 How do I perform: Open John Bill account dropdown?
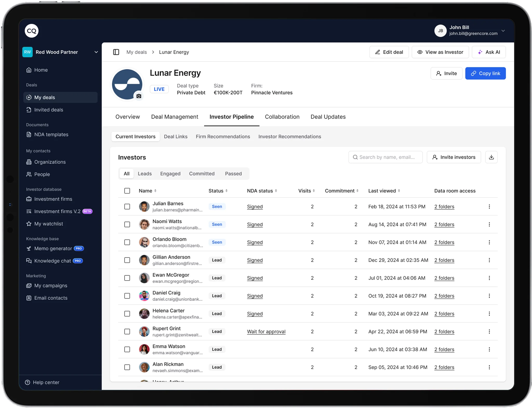(503, 31)
